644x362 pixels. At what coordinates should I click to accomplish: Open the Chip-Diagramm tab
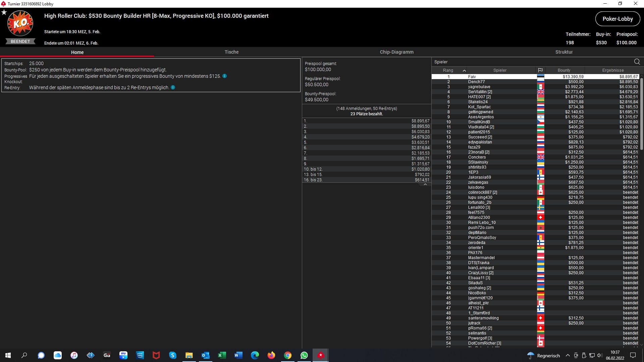pos(396,52)
